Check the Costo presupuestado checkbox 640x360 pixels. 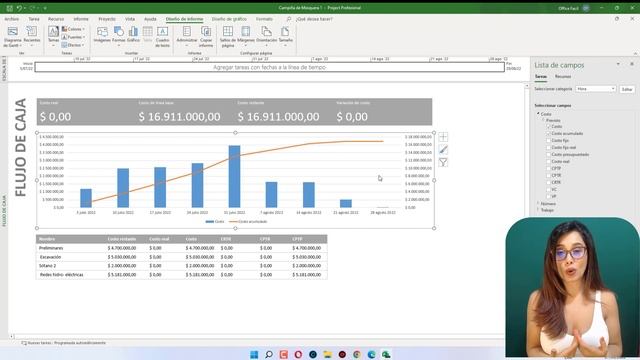pyautogui.click(x=549, y=155)
